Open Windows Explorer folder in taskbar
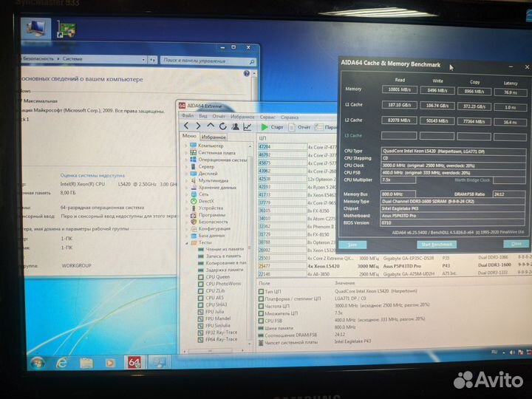The width and height of the screenshot is (532, 399). click(x=86, y=364)
